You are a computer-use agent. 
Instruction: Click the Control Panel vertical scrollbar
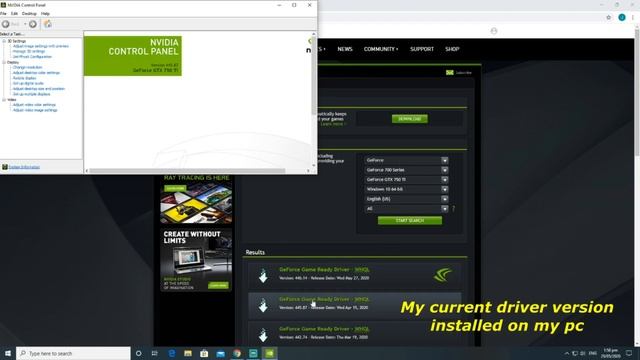pos(313,76)
